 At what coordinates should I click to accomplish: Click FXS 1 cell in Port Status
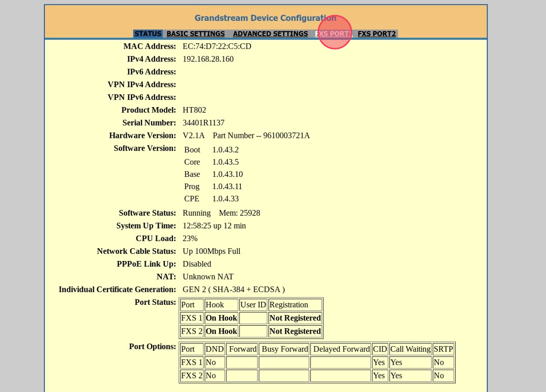point(192,318)
